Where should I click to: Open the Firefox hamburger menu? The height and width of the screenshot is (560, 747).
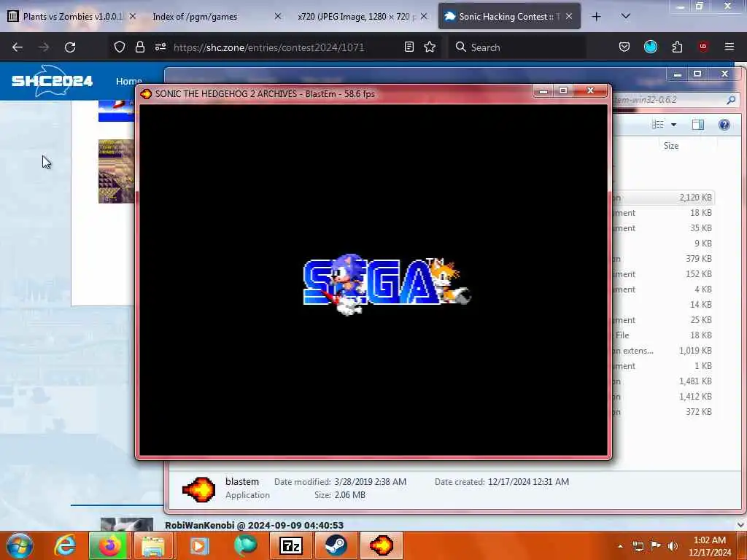[729, 47]
